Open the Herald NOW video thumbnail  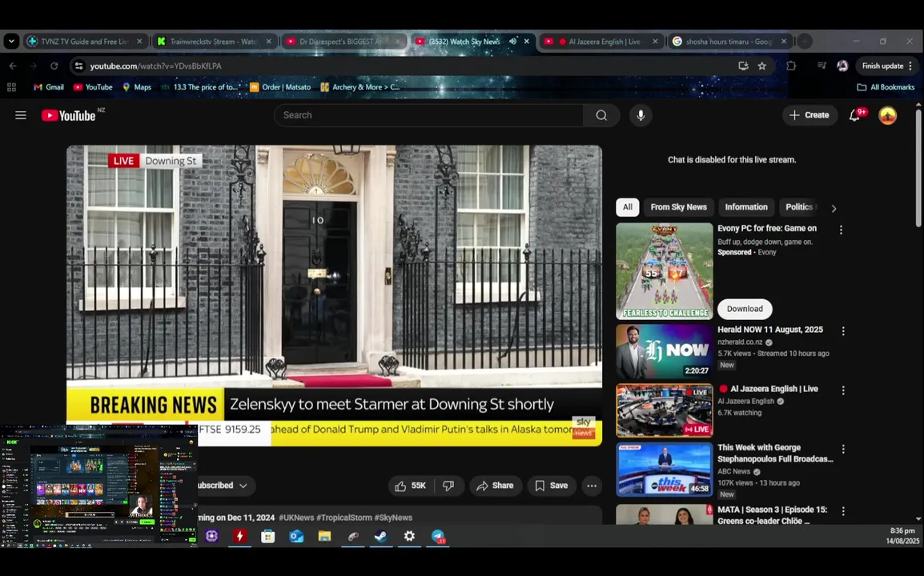click(x=664, y=352)
